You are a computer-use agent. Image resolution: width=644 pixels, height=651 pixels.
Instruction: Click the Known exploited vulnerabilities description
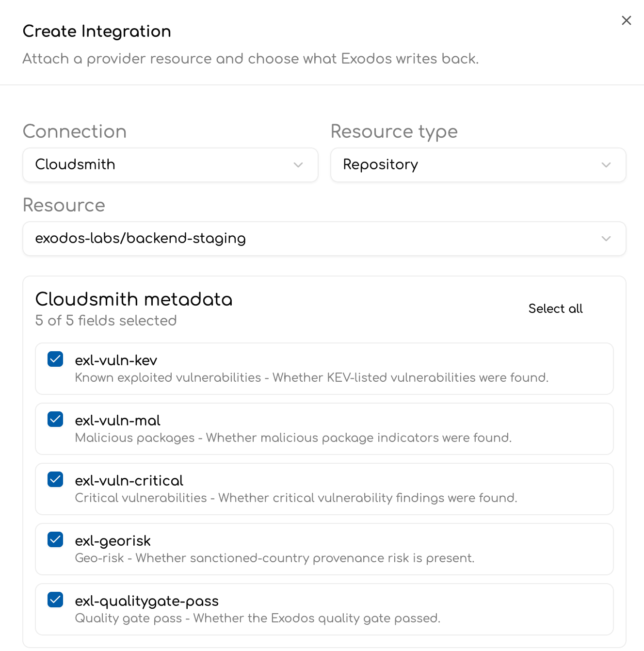tap(312, 377)
